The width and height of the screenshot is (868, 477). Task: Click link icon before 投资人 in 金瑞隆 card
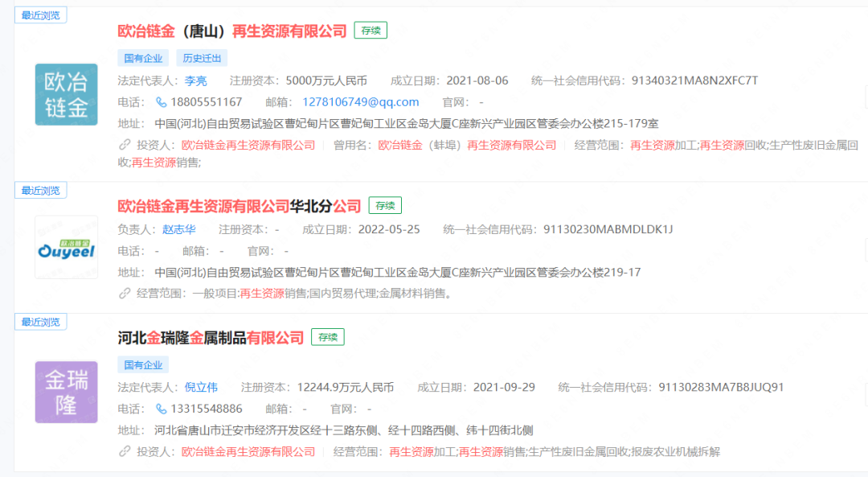(125, 451)
